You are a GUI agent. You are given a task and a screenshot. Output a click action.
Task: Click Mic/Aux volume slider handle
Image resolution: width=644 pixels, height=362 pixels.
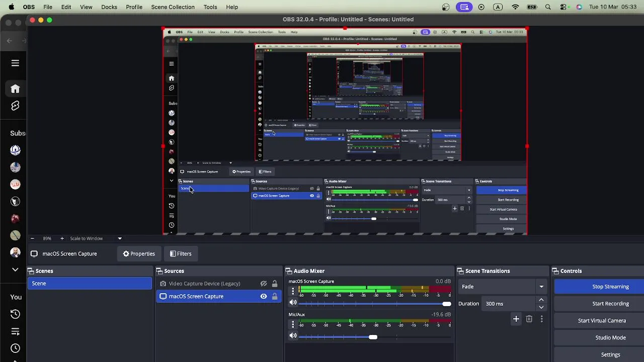click(x=373, y=337)
